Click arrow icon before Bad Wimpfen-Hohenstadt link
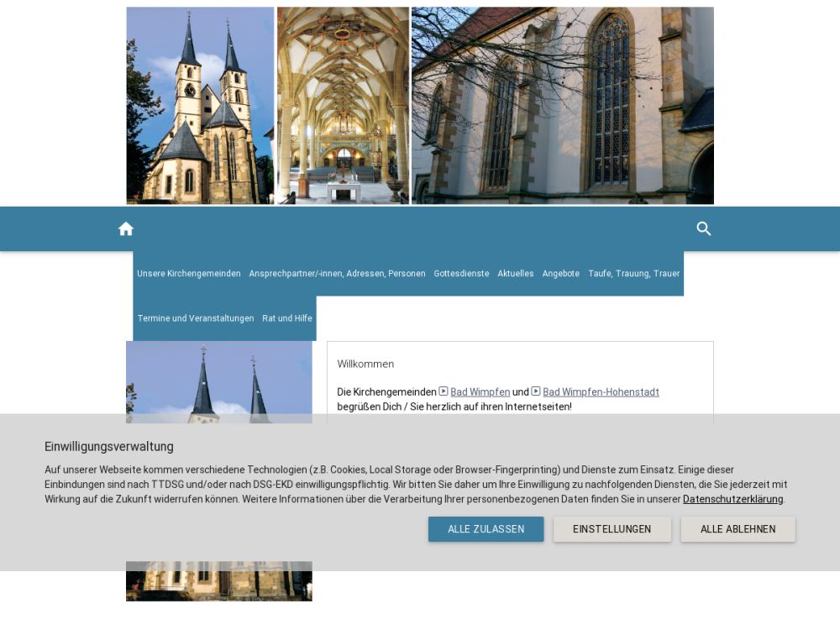Screen dimensions: 840x630 (536, 391)
